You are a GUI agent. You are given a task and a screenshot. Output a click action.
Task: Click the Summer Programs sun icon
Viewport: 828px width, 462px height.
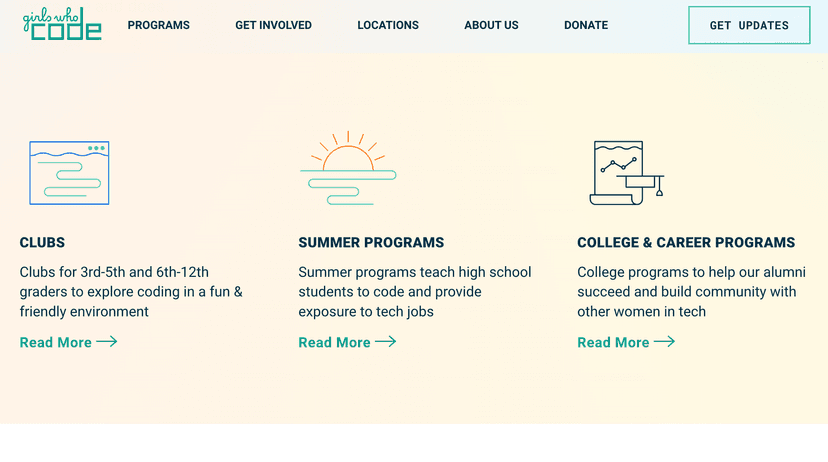point(348,168)
